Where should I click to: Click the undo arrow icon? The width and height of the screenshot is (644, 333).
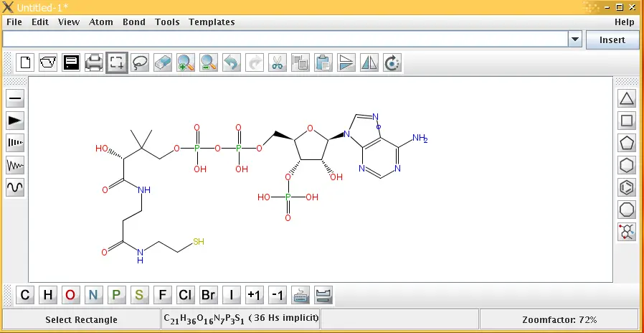pos(231,63)
